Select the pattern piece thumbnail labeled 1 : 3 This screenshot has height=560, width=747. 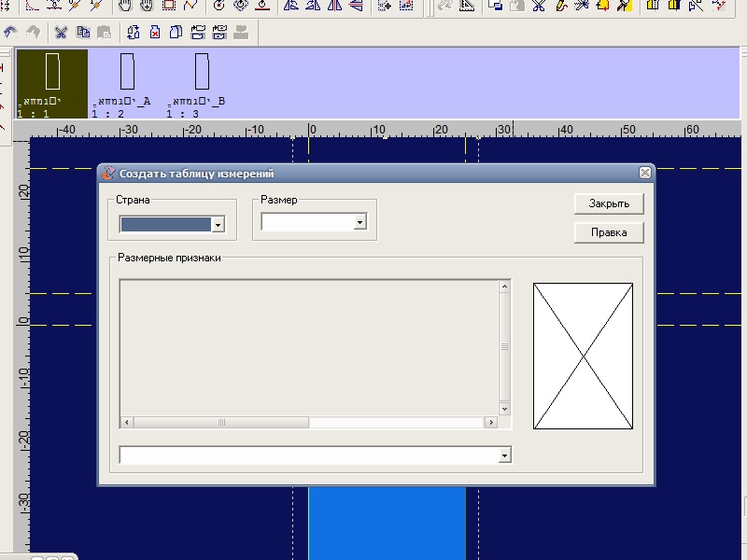click(202, 73)
